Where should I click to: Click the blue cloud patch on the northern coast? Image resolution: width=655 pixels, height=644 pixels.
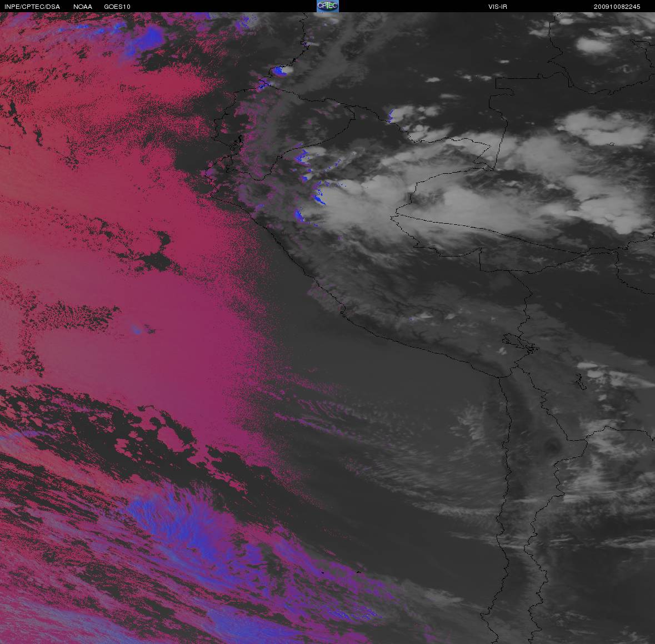click(x=281, y=71)
